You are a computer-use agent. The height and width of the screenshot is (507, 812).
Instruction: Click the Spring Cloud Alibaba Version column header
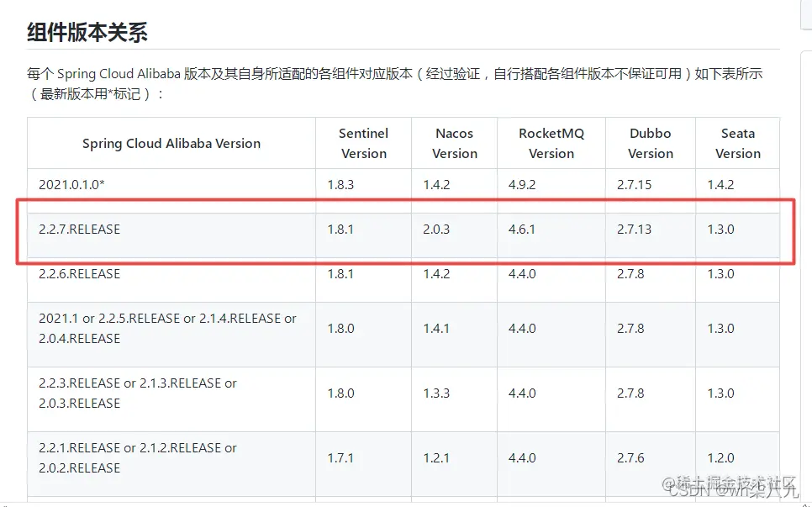[x=171, y=144]
